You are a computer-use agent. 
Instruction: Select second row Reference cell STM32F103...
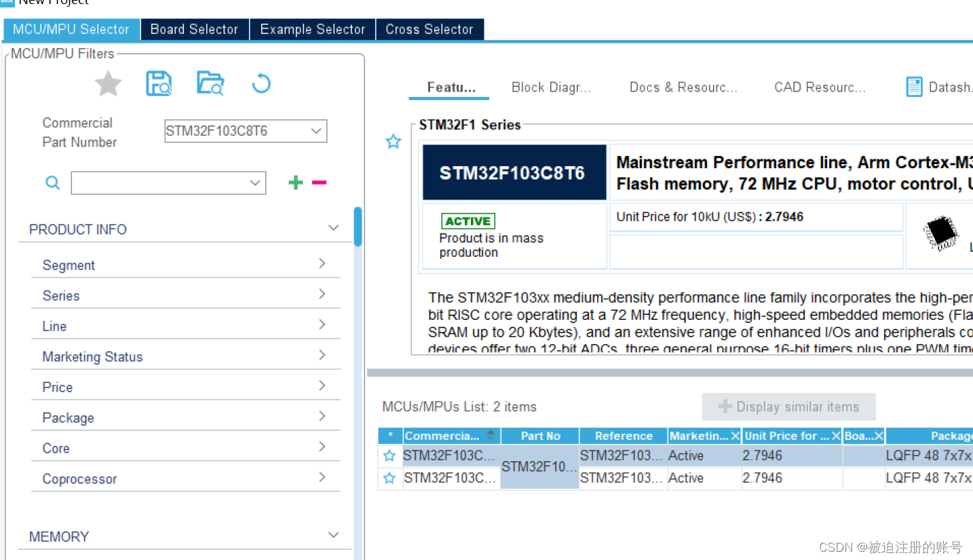tap(624, 478)
